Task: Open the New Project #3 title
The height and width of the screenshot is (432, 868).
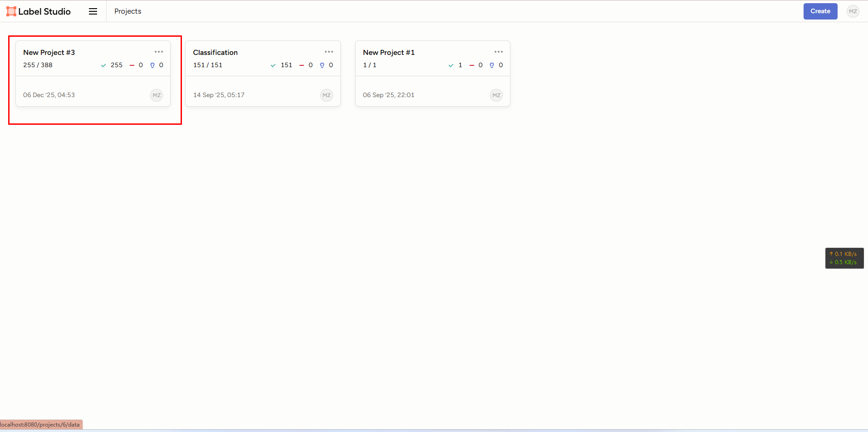Action: [x=49, y=53]
